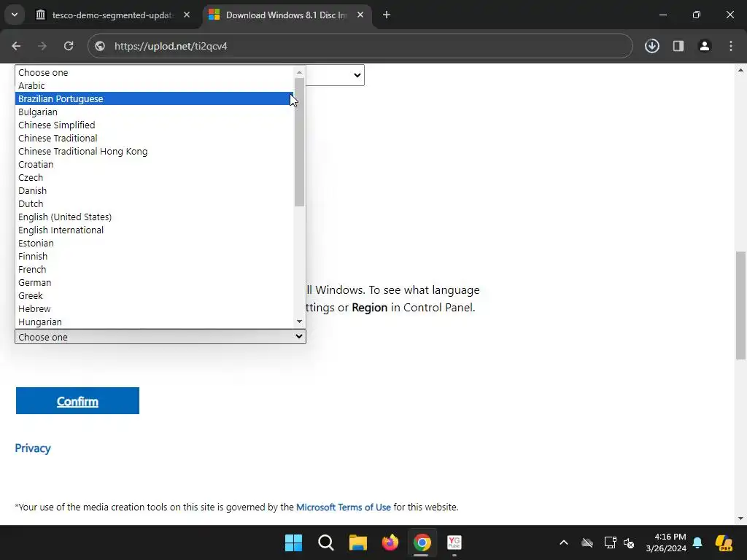Image resolution: width=747 pixels, height=560 pixels.
Task: Select Hungarian at the list bottom
Action: [x=155, y=322]
